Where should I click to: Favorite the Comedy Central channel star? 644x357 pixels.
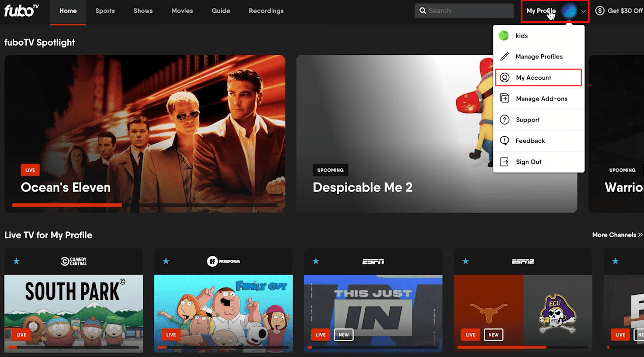(x=16, y=261)
